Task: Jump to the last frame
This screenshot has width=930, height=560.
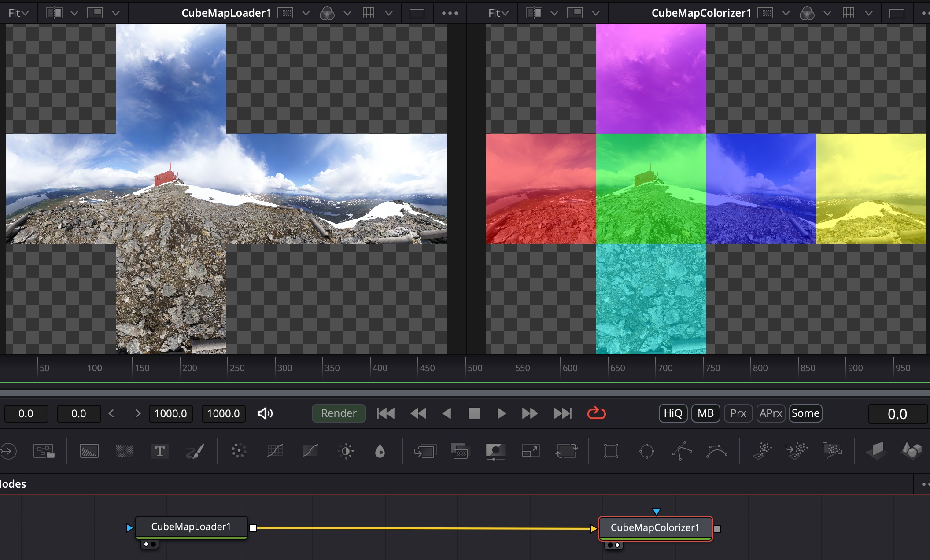Action: [x=562, y=413]
